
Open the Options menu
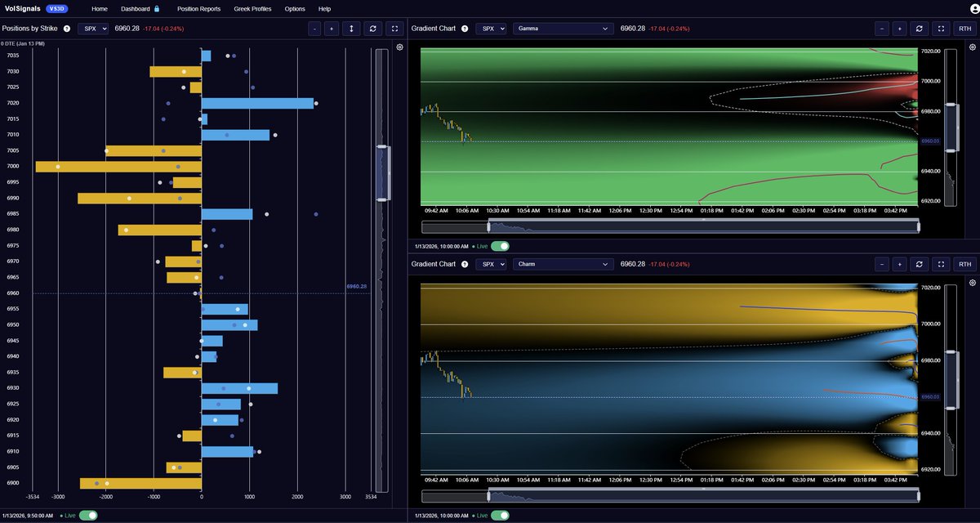point(295,8)
